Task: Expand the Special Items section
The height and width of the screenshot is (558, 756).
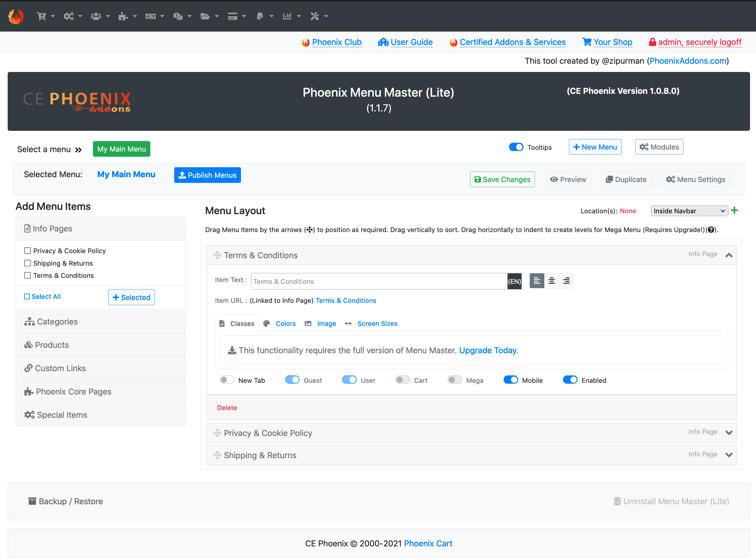Action: [x=101, y=415]
